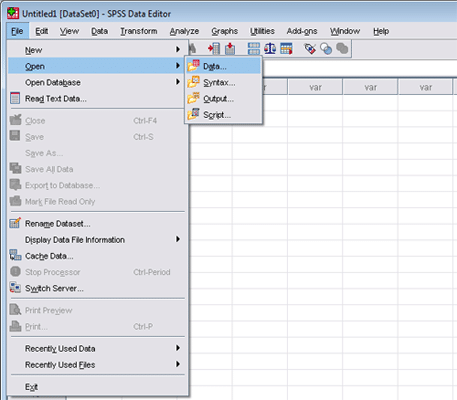Click the Save disk icon in menu
457x400 pixels.
pos(15,136)
